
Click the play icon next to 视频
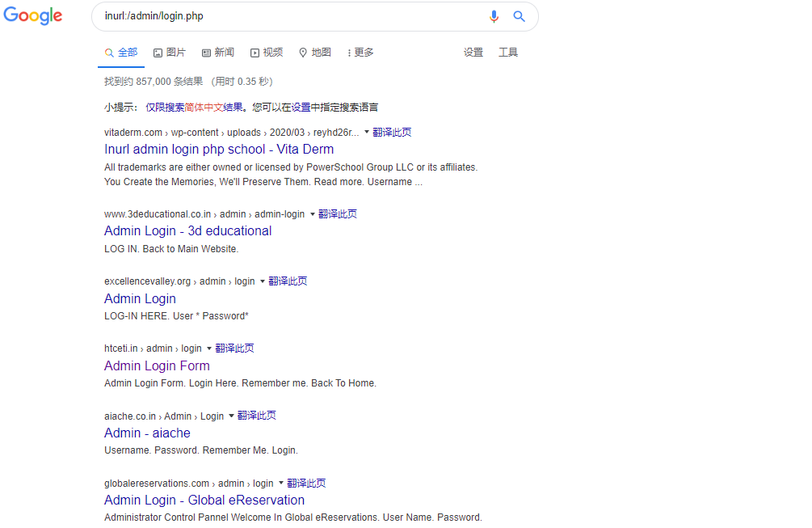point(255,52)
